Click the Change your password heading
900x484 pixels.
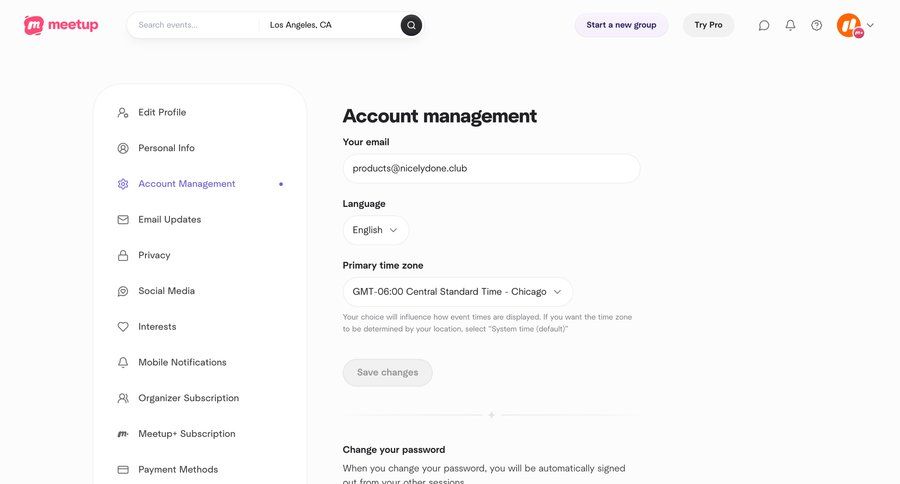coord(394,450)
